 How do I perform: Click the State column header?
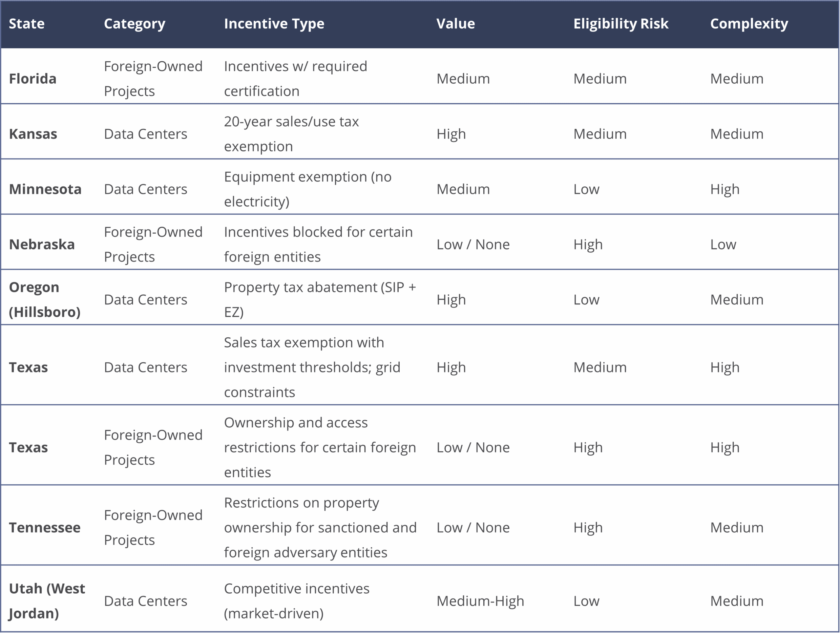click(x=27, y=24)
